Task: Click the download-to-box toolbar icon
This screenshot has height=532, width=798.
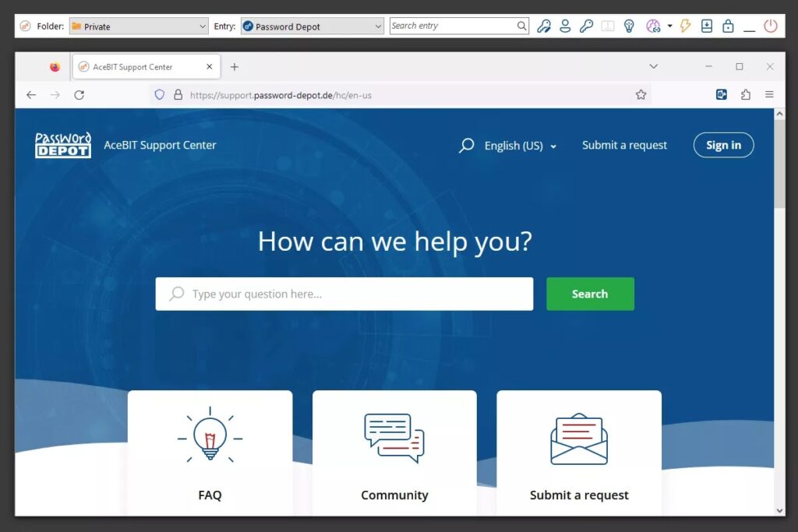Action: click(x=706, y=26)
